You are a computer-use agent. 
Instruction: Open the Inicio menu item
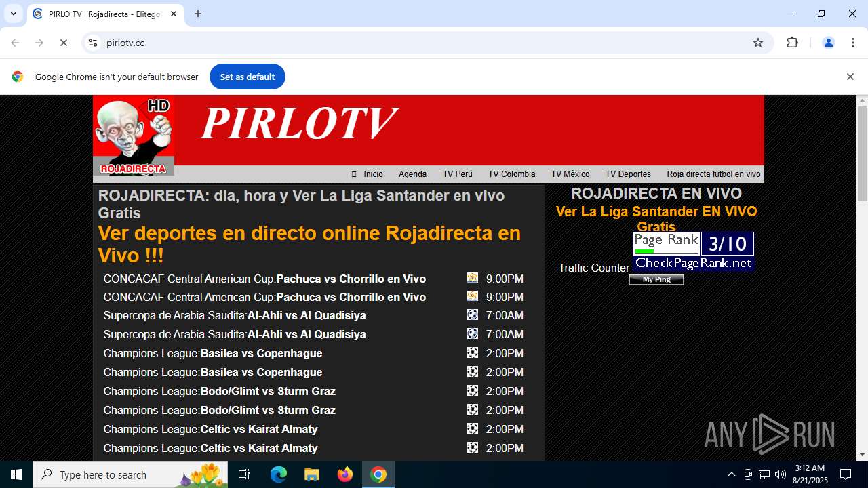coord(373,174)
